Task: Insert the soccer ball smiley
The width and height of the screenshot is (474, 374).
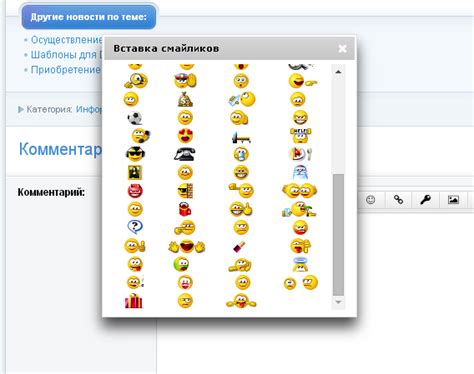Action: (134, 118)
